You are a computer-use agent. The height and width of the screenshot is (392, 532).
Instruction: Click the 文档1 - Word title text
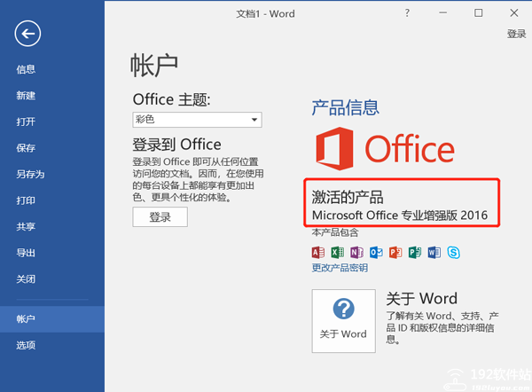click(x=265, y=14)
